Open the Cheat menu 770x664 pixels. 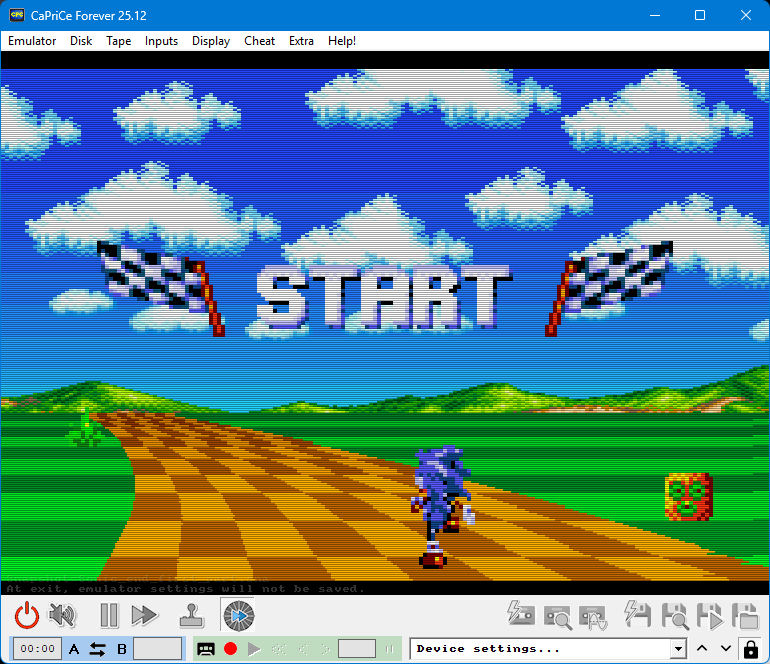(259, 41)
